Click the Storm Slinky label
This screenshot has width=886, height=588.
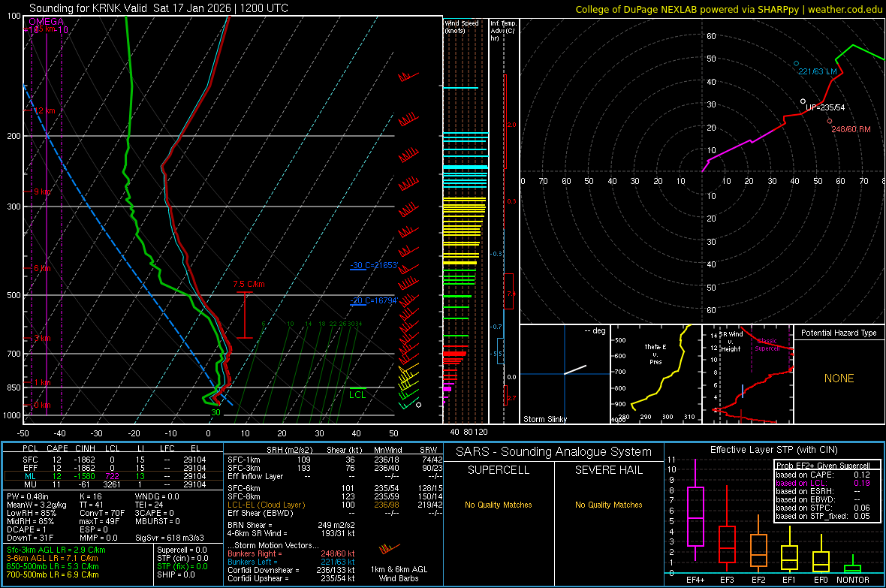pos(544,419)
